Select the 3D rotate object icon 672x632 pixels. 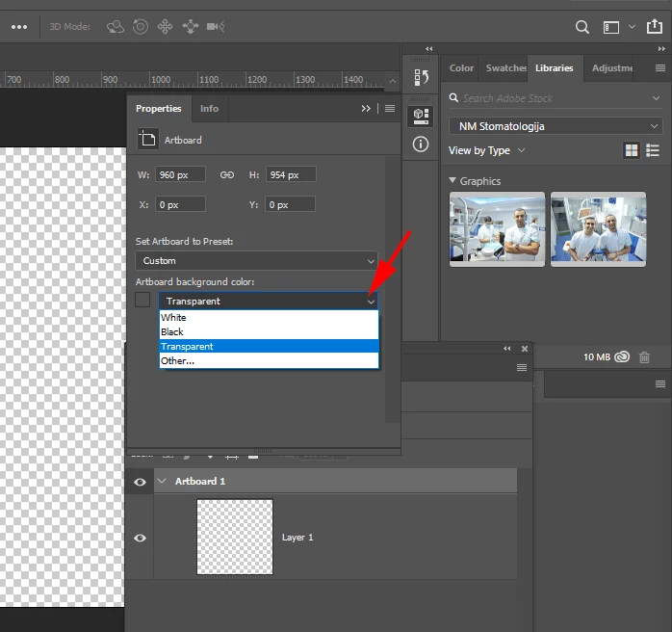pyautogui.click(x=116, y=27)
